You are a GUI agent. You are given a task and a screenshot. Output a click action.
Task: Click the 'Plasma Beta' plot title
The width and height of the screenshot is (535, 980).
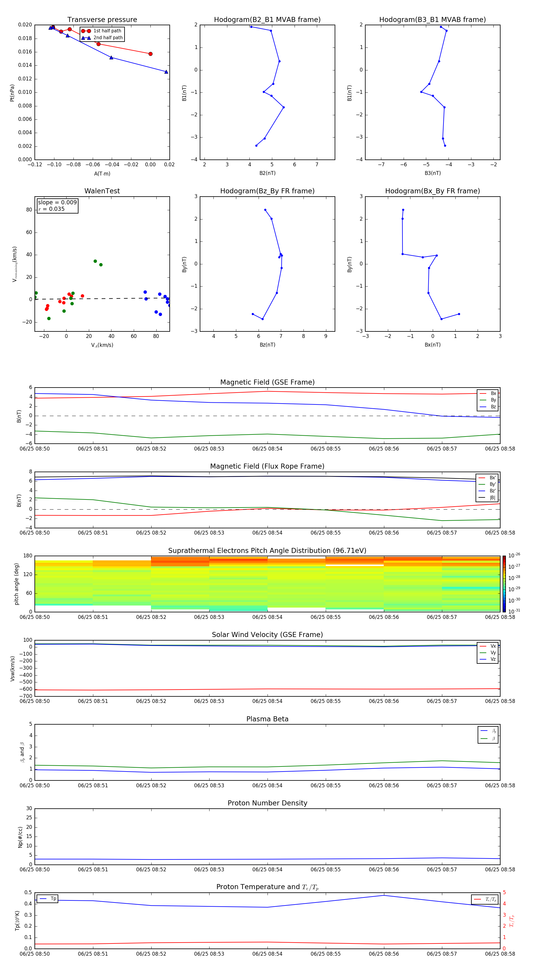[267, 719]
